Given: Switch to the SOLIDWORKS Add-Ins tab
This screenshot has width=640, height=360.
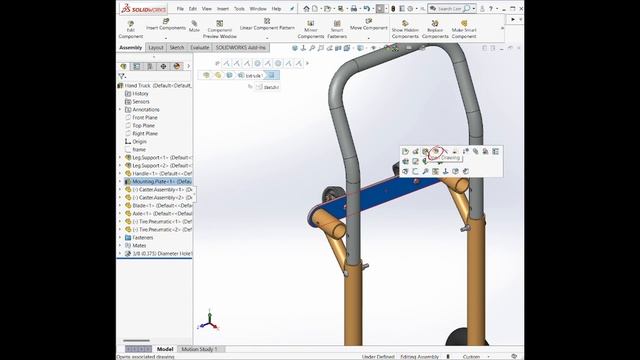Looking at the screenshot, I should coord(240,48).
